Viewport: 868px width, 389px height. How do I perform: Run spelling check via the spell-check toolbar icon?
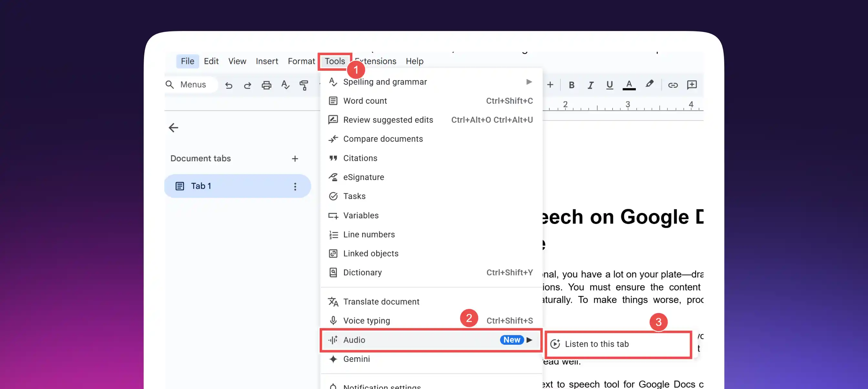(x=285, y=85)
